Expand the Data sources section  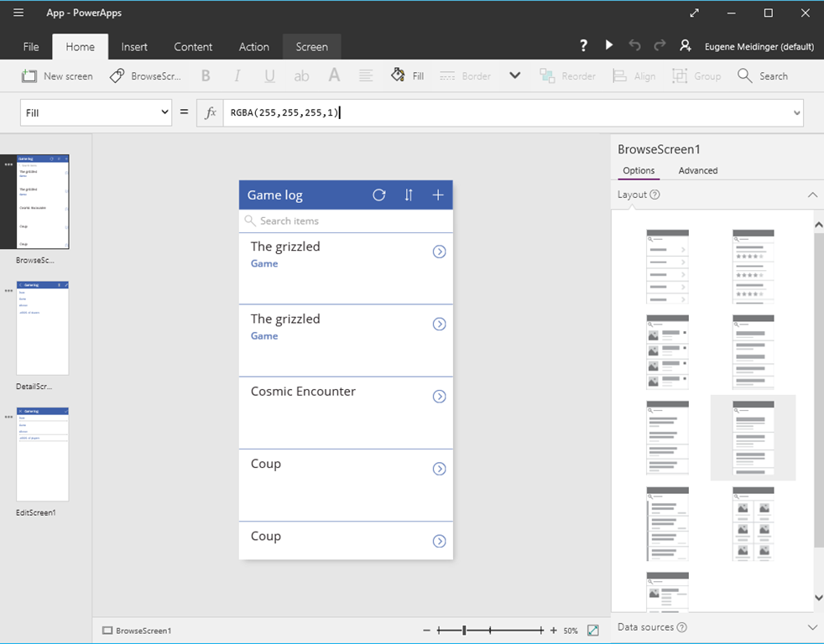tap(812, 627)
